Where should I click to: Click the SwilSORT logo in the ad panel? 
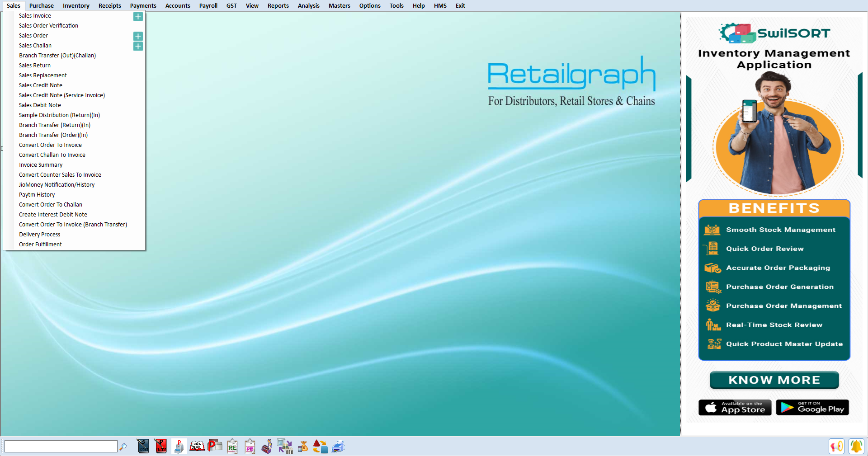774,33
